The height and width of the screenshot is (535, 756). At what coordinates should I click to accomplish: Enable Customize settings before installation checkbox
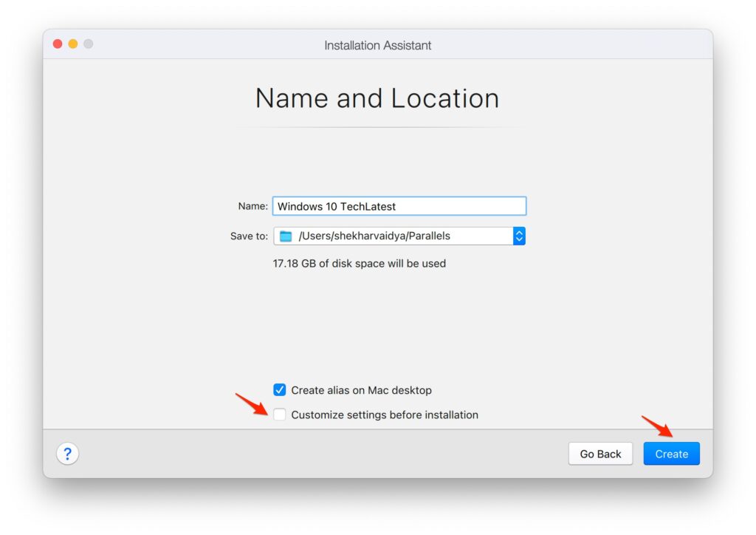pyautogui.click(x=280, y=415)
